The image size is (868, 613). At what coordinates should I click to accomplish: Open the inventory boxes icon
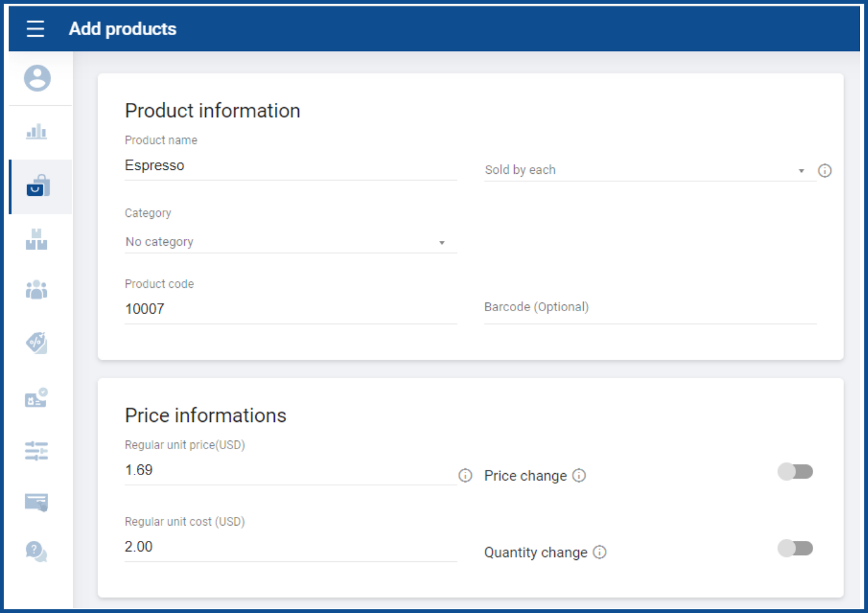[36, 240]
